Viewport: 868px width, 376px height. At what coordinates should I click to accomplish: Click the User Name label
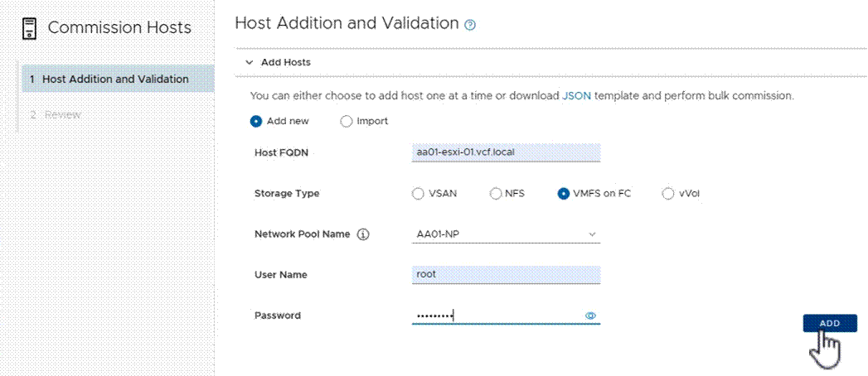pyautogui.click(x=281, y=275)
